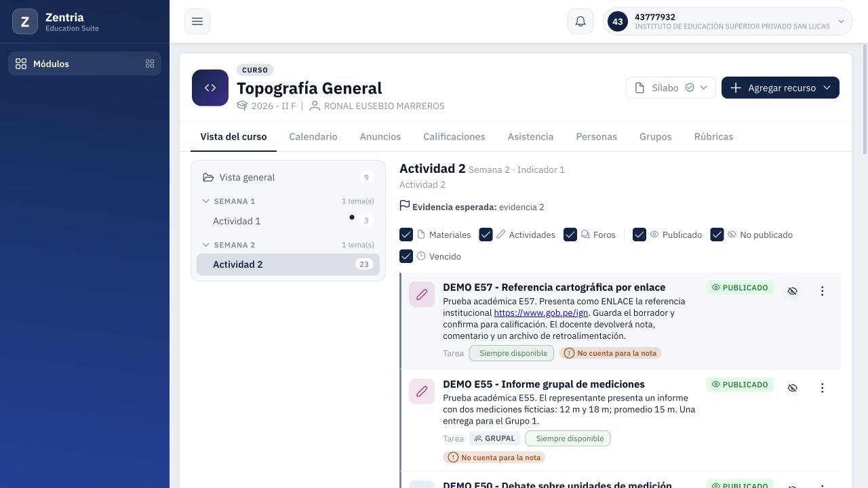Expand the Agregar recurso dropdown
The width and height of the screenshot is (868, 488).
pos(781,87)
